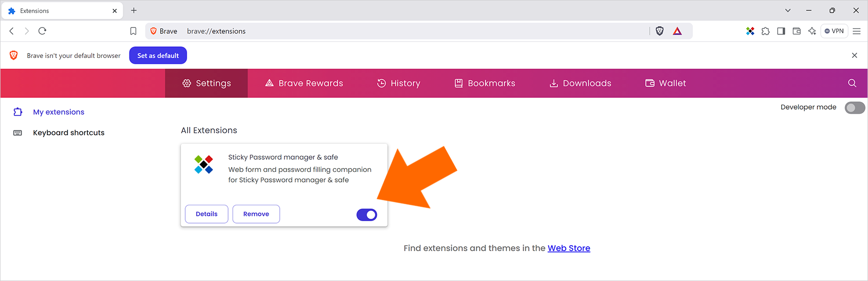Expand the tab search chevron
Image resolution: width=868 pixels, height=281 pixels.
(788, 10)
